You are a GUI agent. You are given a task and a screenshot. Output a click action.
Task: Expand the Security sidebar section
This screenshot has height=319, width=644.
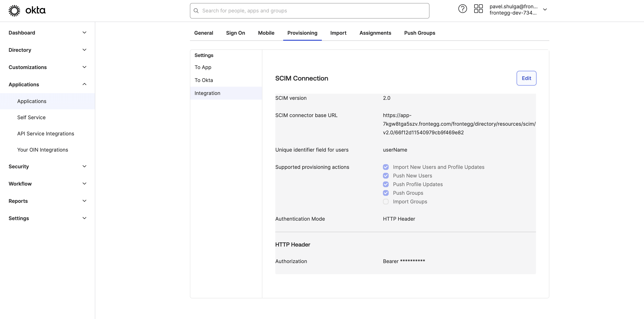pos(47,166)
